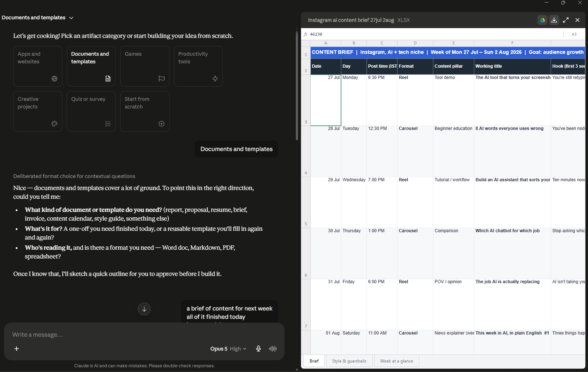The image size is (588, 372).
Task: Save spreadsheet to Google Drive icon
Action: 542,20
